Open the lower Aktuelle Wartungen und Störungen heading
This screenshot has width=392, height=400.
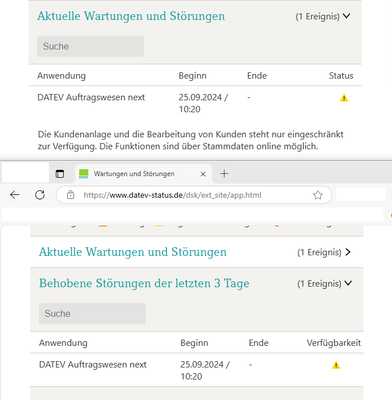(133, 252)
